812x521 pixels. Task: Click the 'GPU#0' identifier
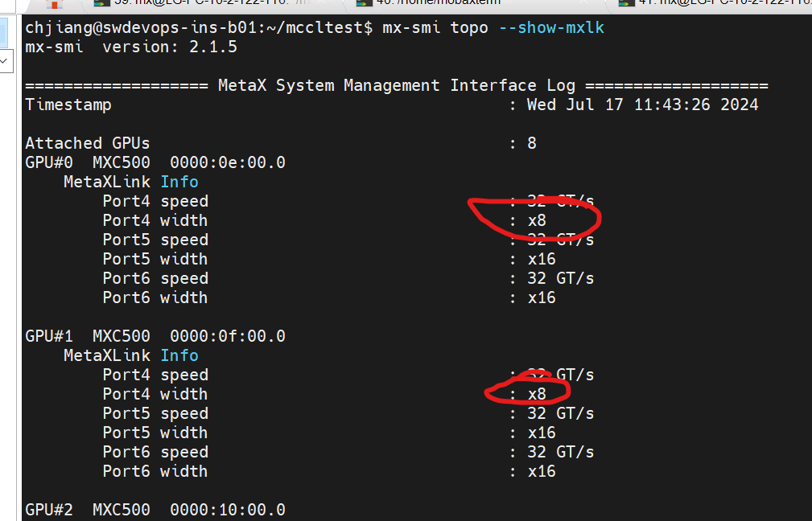[x=49, y=162]
